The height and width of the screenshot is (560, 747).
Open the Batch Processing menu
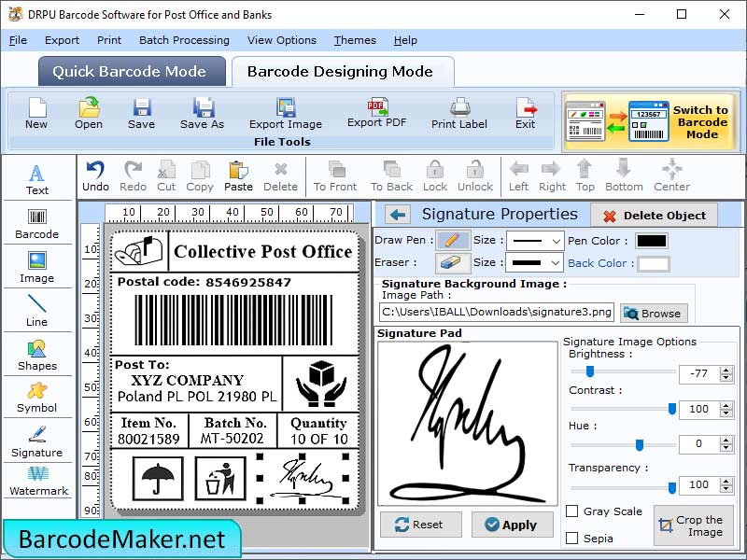pos(184,40)
